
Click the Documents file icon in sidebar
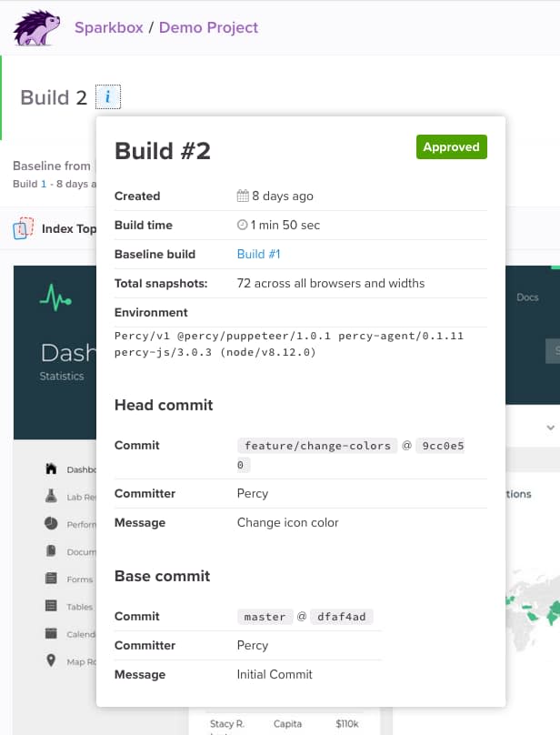point(51,550)
